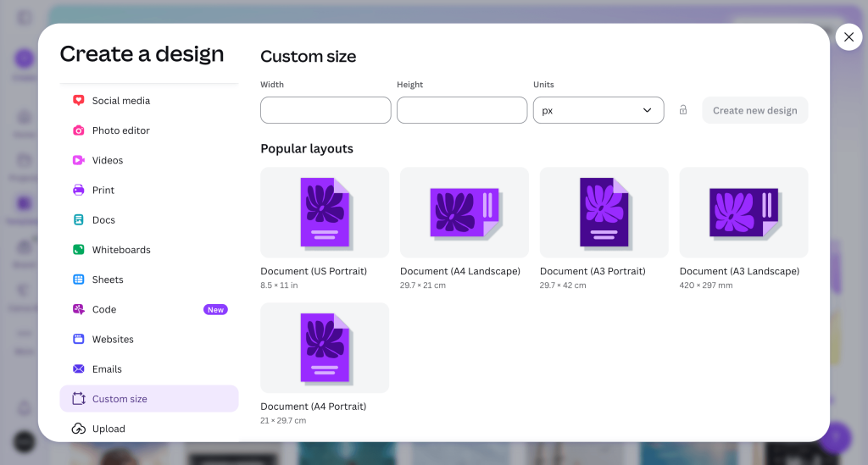
Task: Click the Sheets grid icon
Action: point(79,280)
